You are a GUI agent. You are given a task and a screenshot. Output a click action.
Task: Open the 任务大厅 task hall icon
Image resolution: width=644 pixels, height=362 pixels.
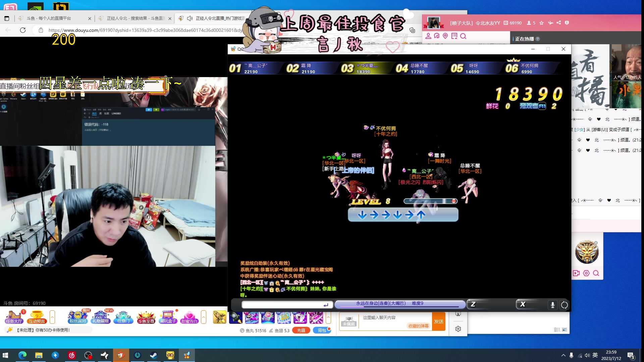pos(14,317)
